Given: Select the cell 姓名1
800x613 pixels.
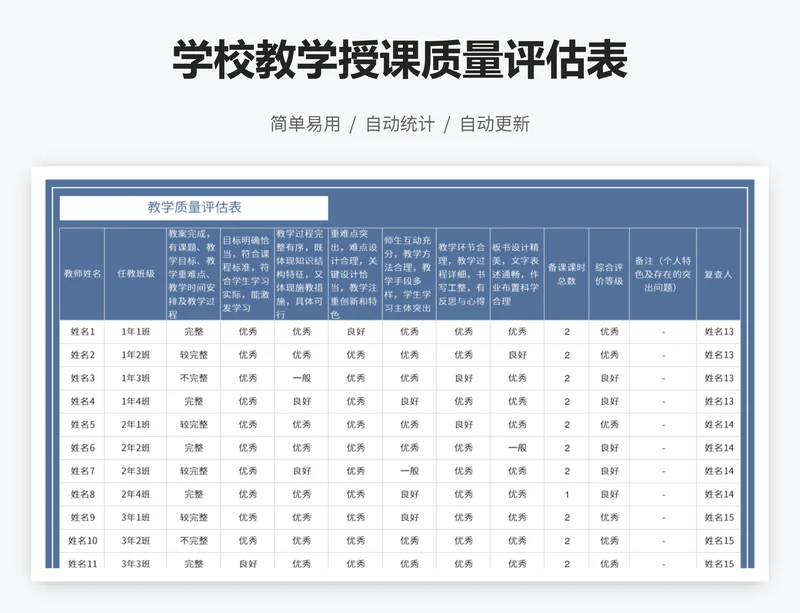Looking at the screenshot, I should click(x=82, y=332).
